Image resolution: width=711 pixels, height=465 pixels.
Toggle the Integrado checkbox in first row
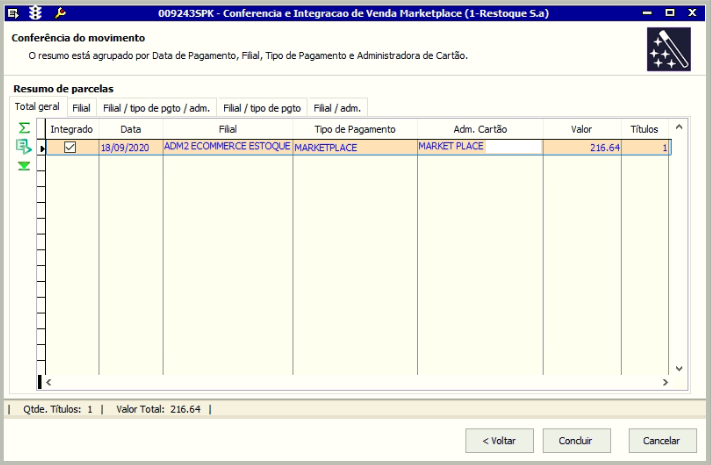(70, 147)
